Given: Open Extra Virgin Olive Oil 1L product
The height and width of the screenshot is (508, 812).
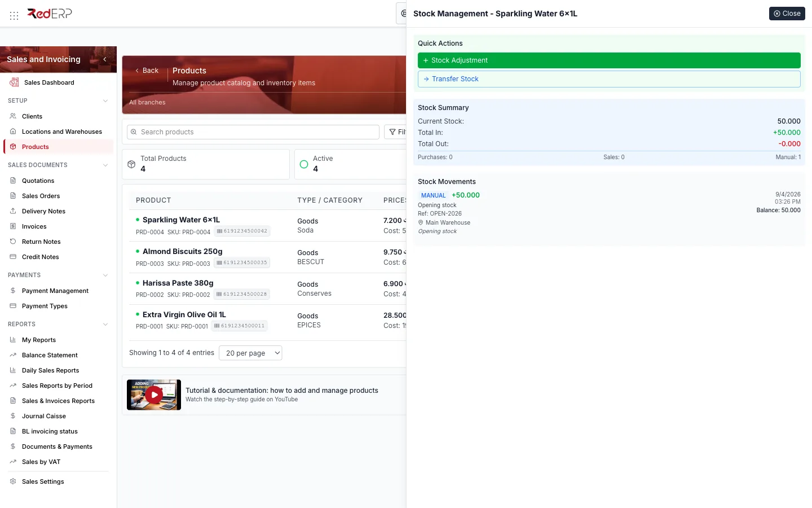Looking at the screenshot, I should (x=184, y=315).
